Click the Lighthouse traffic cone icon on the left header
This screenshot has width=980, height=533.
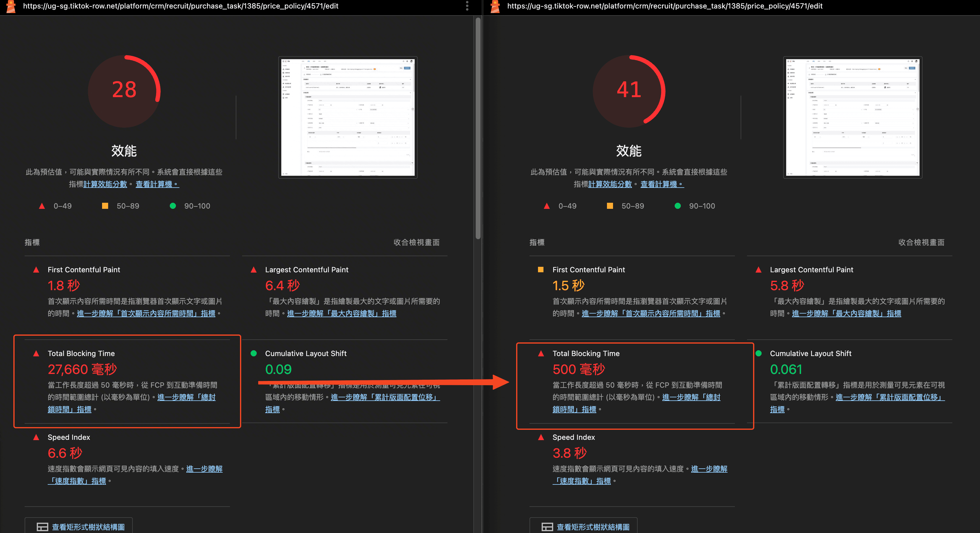coord(11,6)
